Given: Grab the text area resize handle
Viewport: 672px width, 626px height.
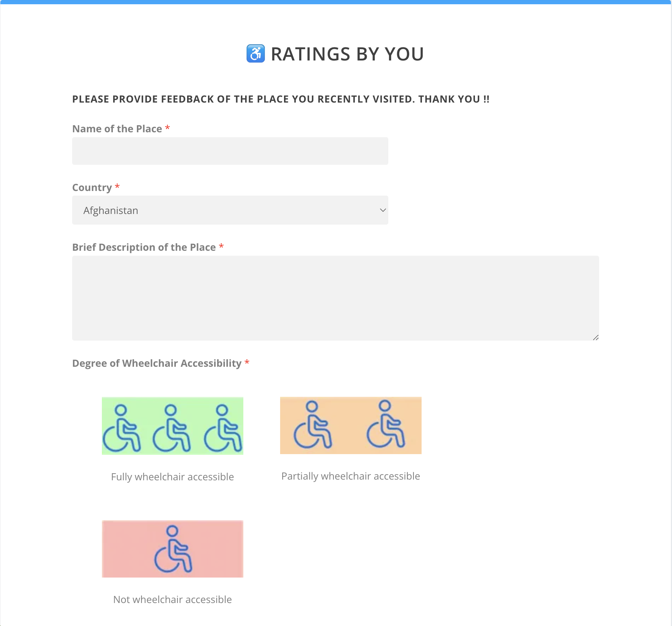Looking at the screenshot, I should [x=596, y=337].
